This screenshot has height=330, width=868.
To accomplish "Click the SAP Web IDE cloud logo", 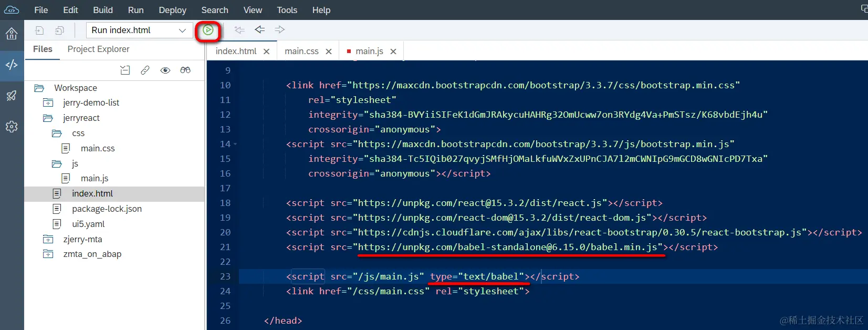I will (12, 9).
